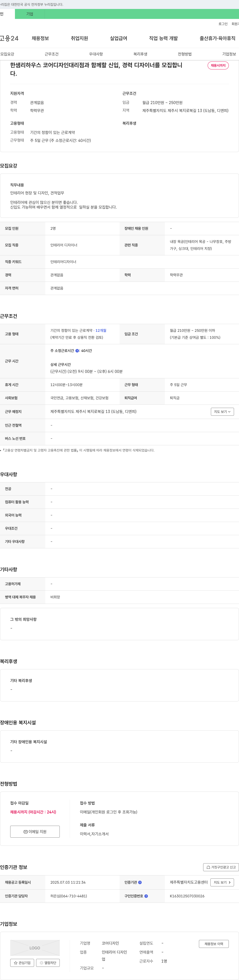
Task: Click 월급 210만원 ~ 250만원 이하 wage text
Action: 193,331
